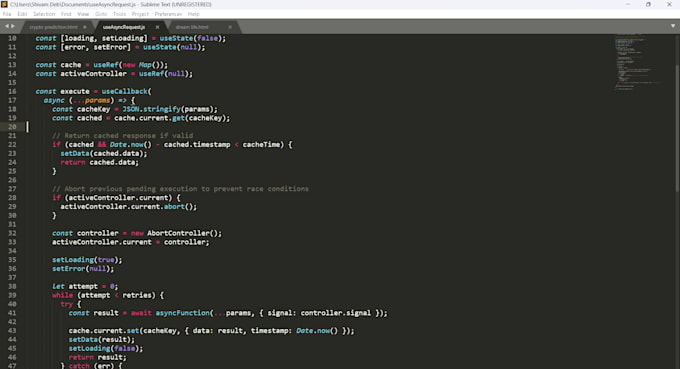Image resolution: width=680 pixels, height=369 pixels.
Task: Close the dream life.html tab
Action: (230, 27)
